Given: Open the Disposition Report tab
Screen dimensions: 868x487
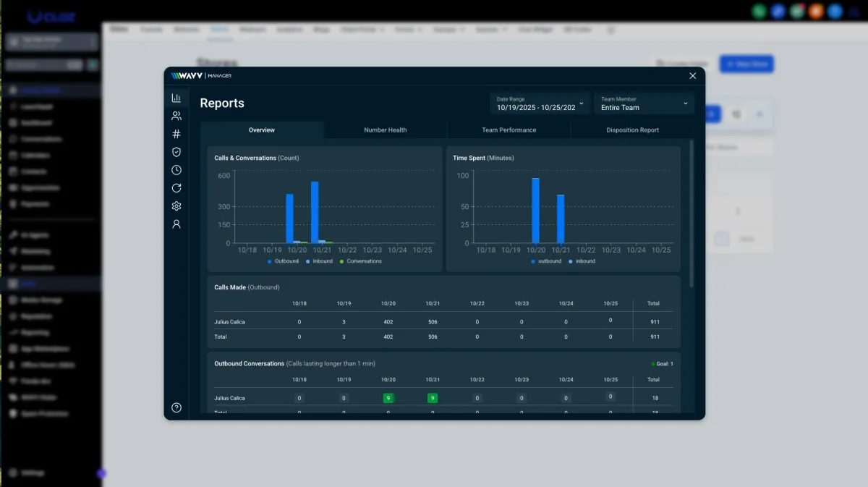Looking at the screenshot, I should (x=632, y=130).
